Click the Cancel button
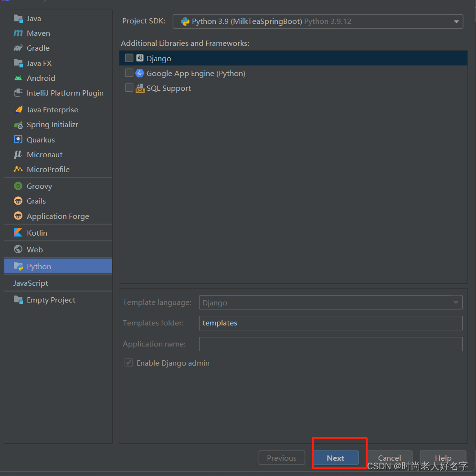 (390, 458)
